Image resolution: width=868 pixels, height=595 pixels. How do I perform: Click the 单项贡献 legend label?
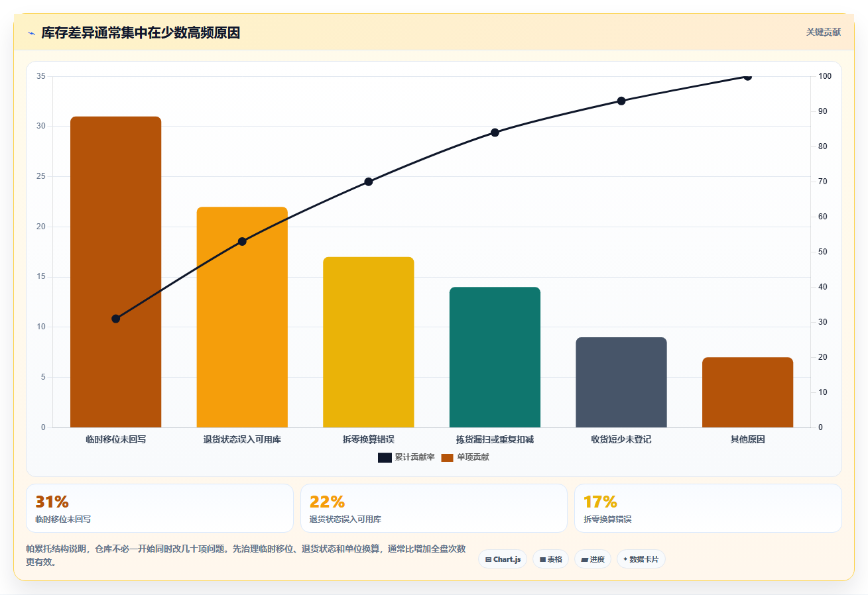473,457
